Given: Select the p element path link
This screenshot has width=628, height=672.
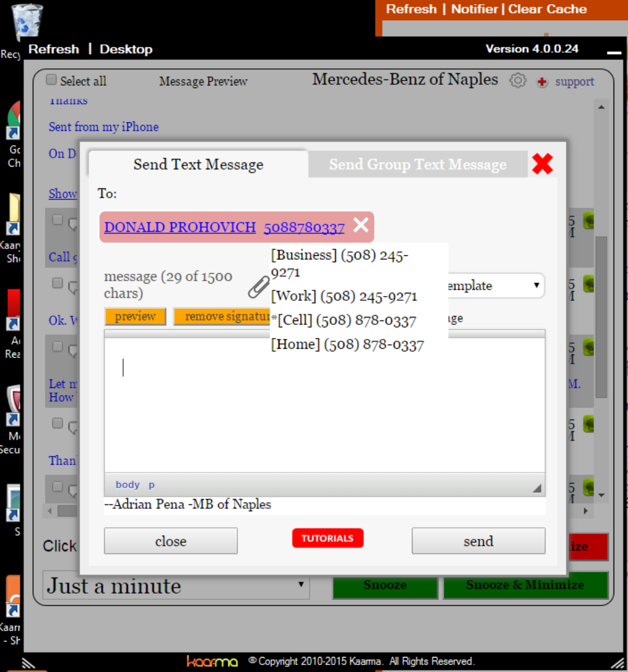Looking at the screenshot, I should [152, 485].
